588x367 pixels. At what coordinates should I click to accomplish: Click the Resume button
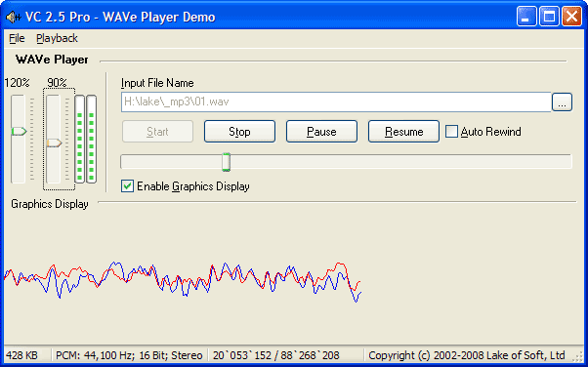403,132
